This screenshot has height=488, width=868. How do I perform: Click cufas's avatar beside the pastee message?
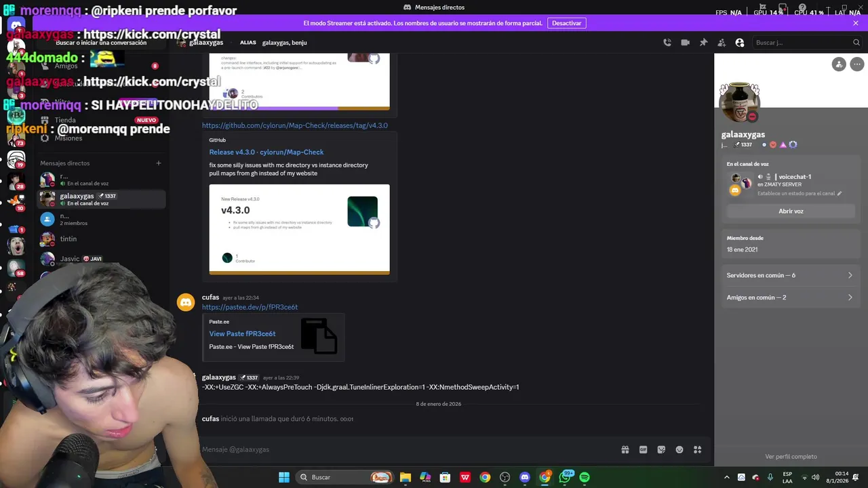[x=186, y=302]
